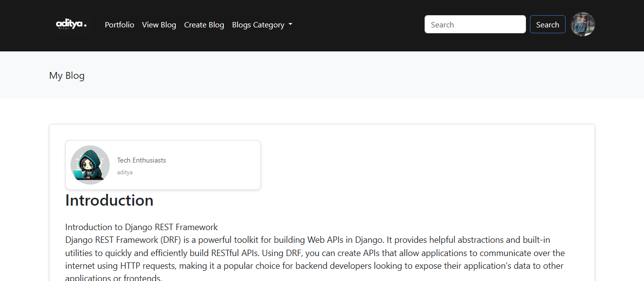Open the Portfolio page

click(x=119, y=25)
